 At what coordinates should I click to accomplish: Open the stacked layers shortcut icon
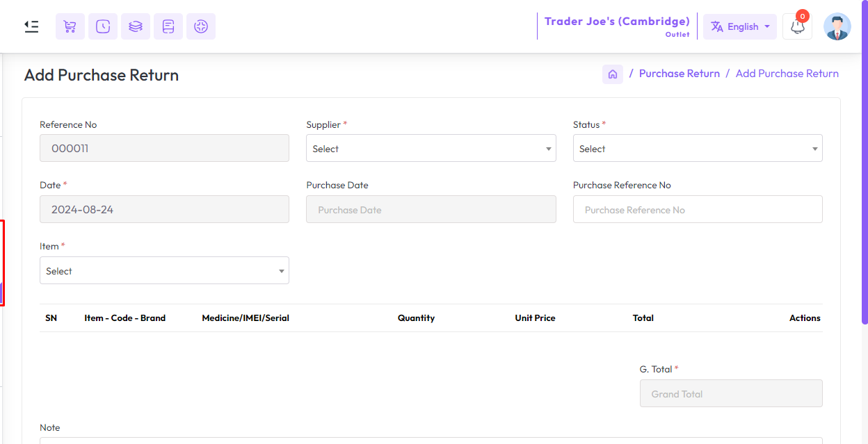click(x=136, y=26)
